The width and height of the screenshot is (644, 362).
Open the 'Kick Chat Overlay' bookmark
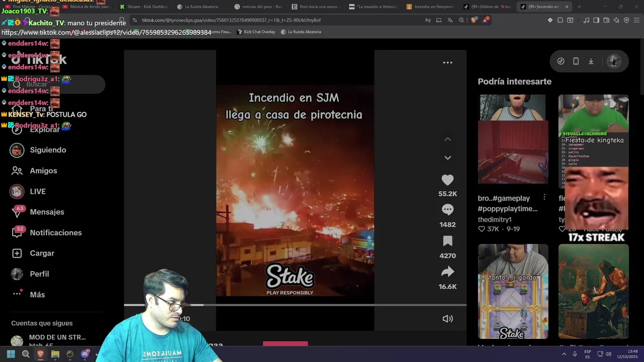(256, 32)
